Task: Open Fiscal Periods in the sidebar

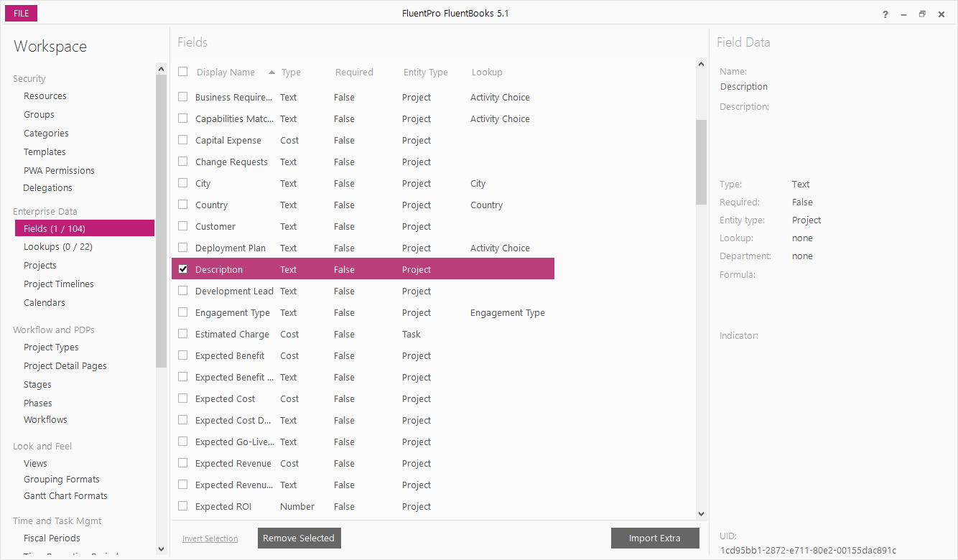Action: (x=52, y=538)
